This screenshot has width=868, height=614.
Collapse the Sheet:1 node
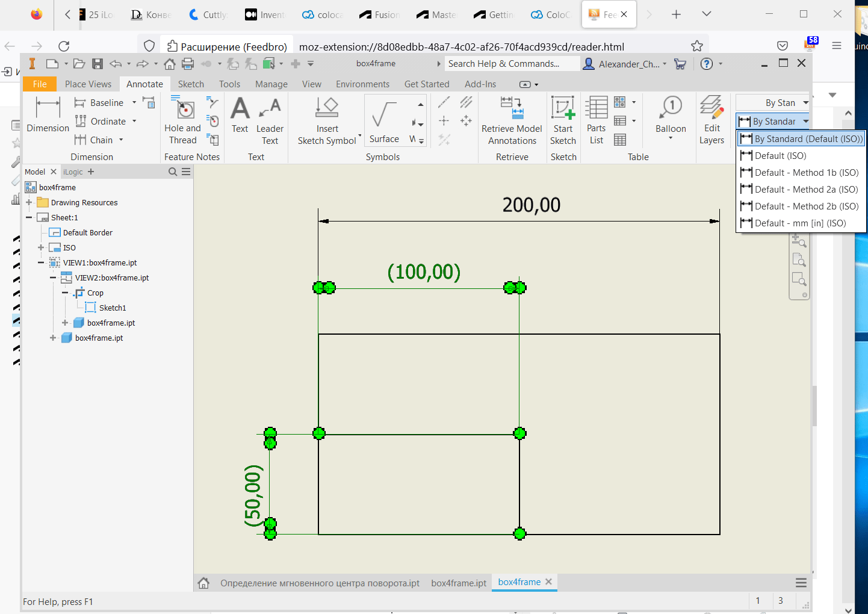29,217
